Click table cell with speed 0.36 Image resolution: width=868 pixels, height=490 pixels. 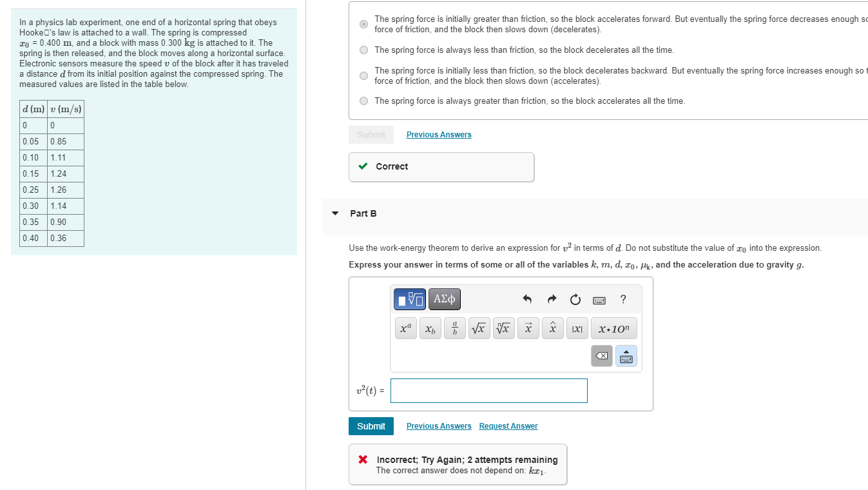click(66, 239)
